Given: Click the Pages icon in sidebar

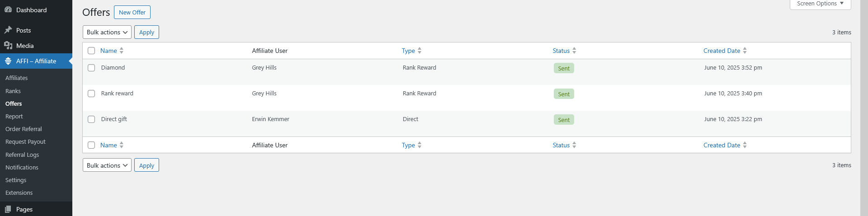Looking at the screenshot, I should coord(8,209).
